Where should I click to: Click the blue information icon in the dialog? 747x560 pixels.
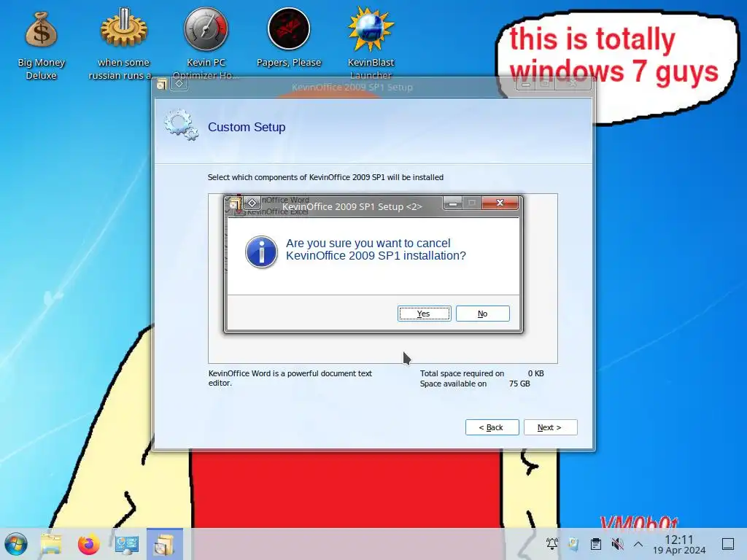tap(261, 252)
